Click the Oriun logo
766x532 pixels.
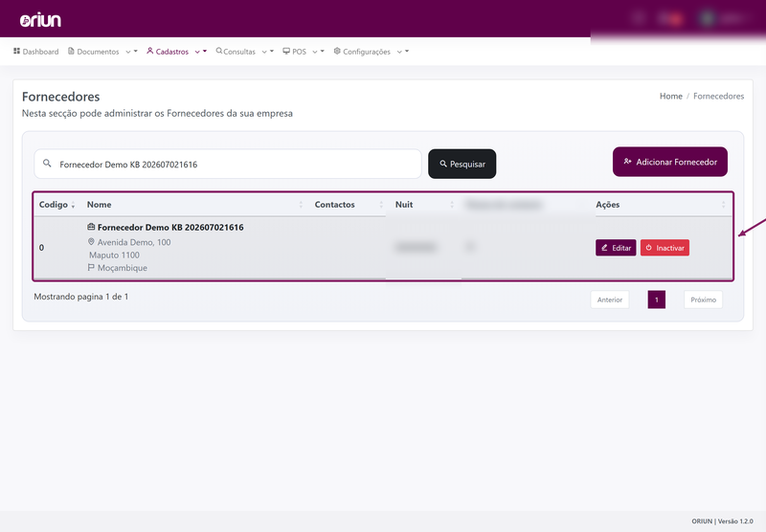(x=40, y=20)
